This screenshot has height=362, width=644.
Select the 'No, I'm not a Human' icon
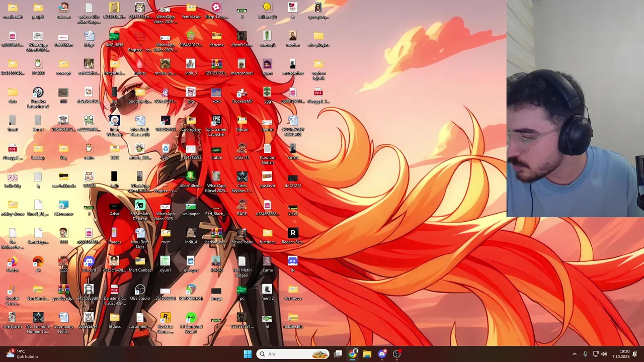click(38, 323)
